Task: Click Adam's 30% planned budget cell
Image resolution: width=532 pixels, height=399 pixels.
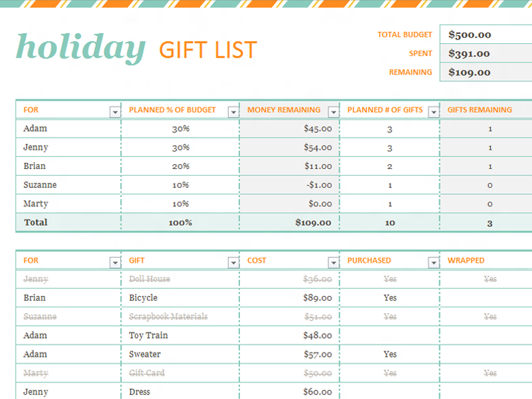Action: [180, 128]
